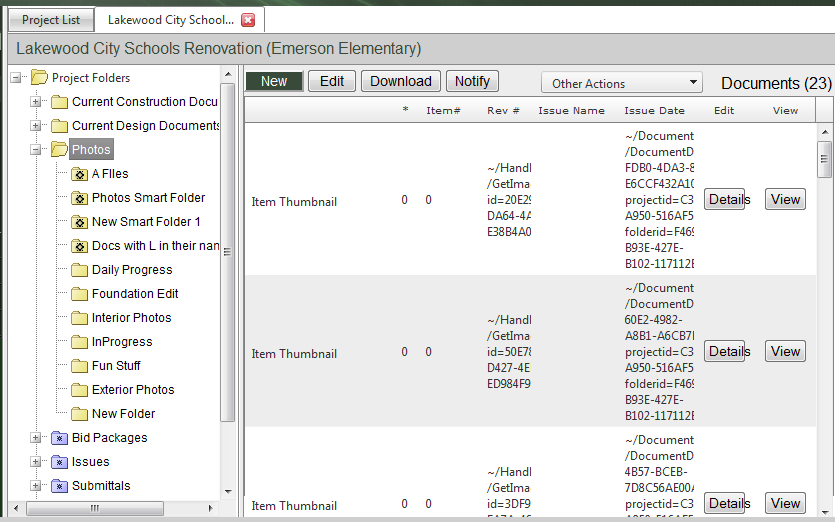Screen dimensions: 835x522
Task: Open Details for the second document row
Action: click(x=725, y=351)
